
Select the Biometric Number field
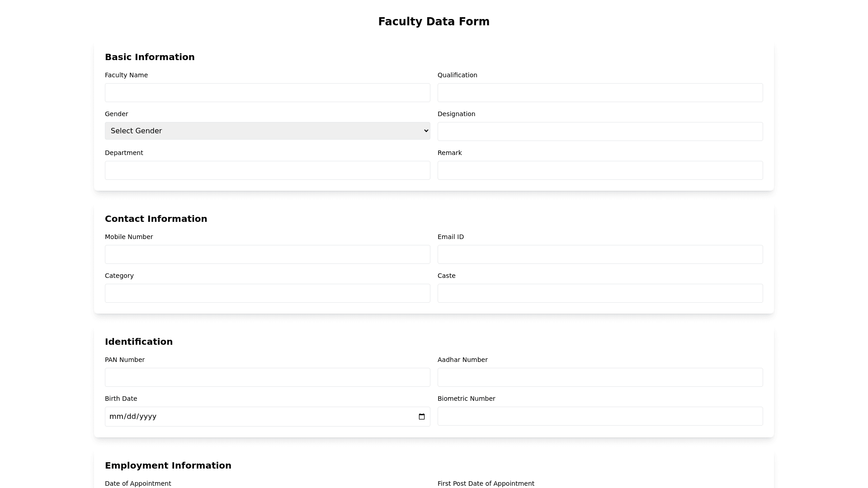pos(600,416)
